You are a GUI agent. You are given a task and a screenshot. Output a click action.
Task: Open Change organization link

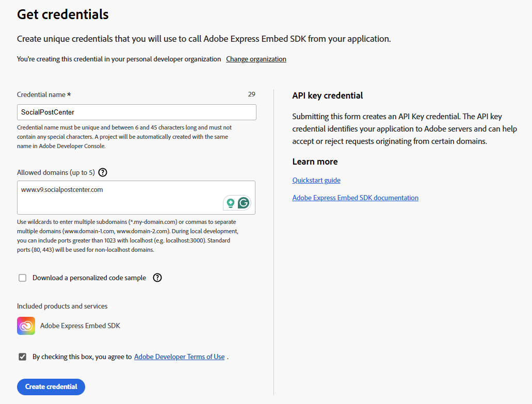[256, 59]
